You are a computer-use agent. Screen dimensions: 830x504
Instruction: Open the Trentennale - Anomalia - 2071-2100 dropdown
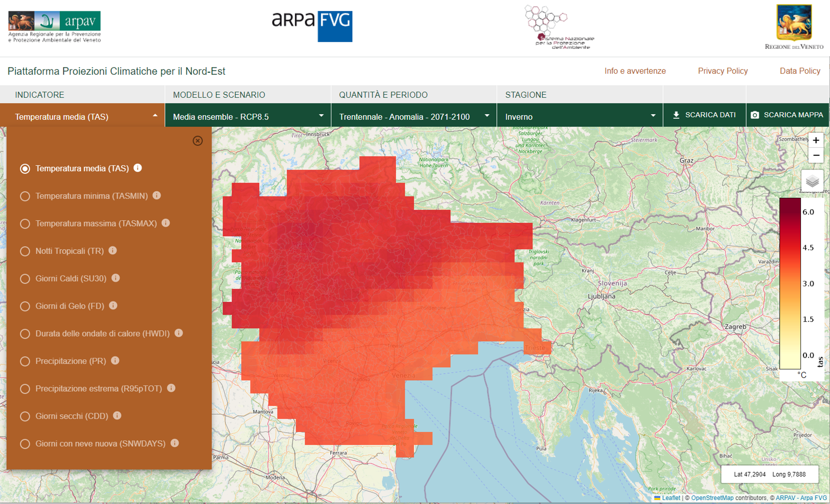(414, 116)
